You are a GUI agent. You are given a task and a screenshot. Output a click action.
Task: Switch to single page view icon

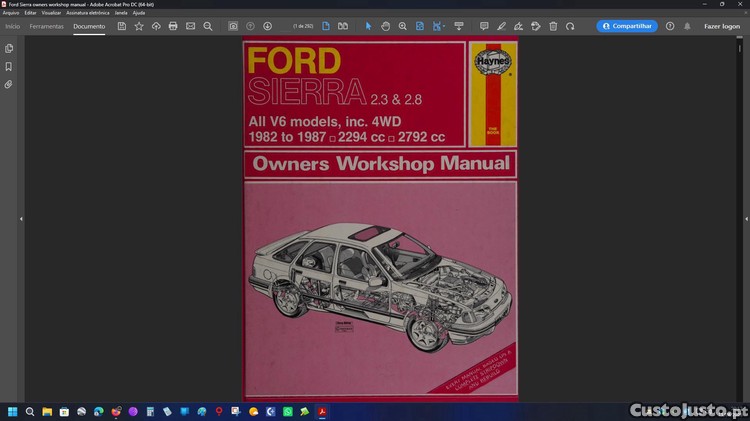tap(326, 26)
